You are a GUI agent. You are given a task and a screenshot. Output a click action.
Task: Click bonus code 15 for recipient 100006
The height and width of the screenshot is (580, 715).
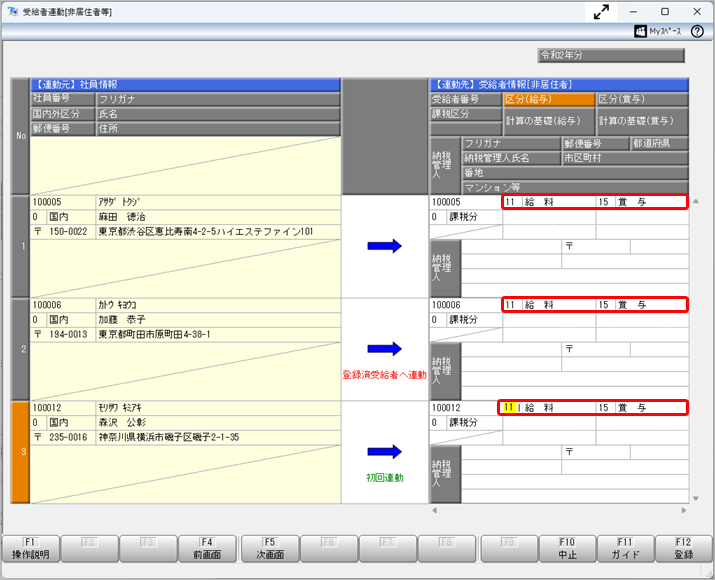[x=604, y=305]
